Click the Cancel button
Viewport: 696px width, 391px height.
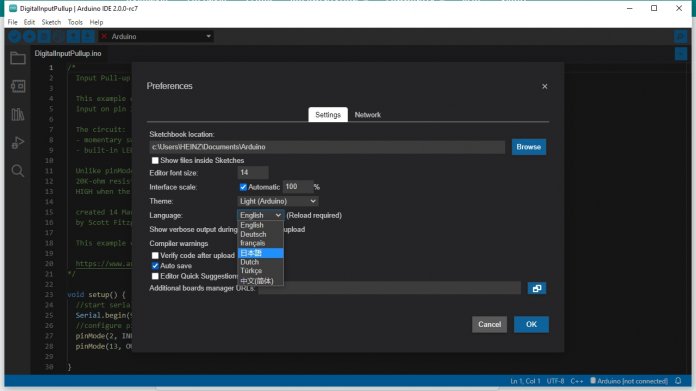click(x=490, y=324)
